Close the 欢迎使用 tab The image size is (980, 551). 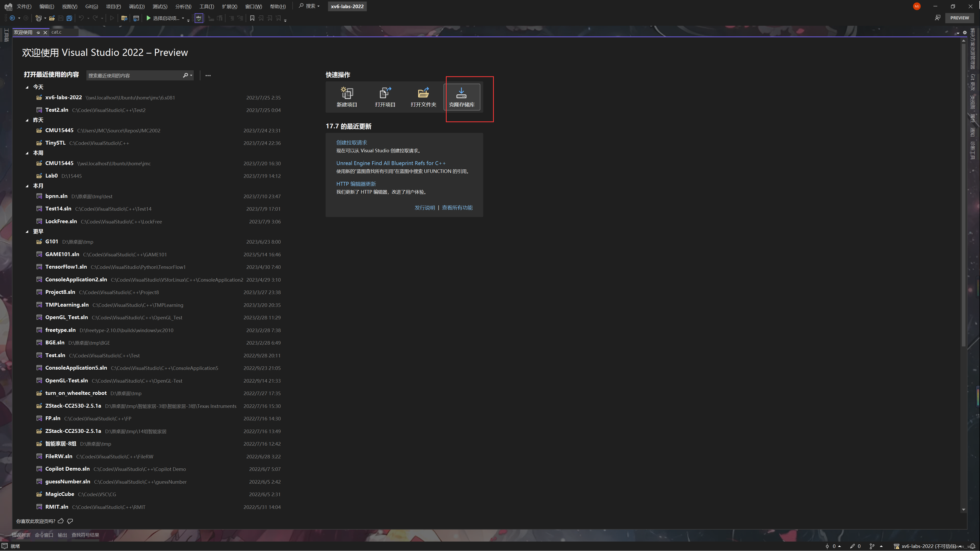[x=45, y=32]
